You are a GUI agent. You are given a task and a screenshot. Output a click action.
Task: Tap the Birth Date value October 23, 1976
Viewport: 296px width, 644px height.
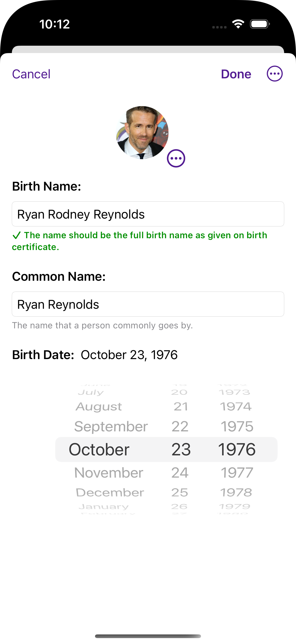click(x=129, y=355)
